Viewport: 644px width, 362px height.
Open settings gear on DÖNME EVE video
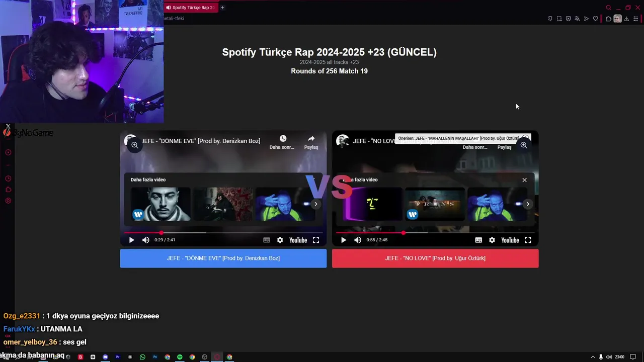(280, 240)
